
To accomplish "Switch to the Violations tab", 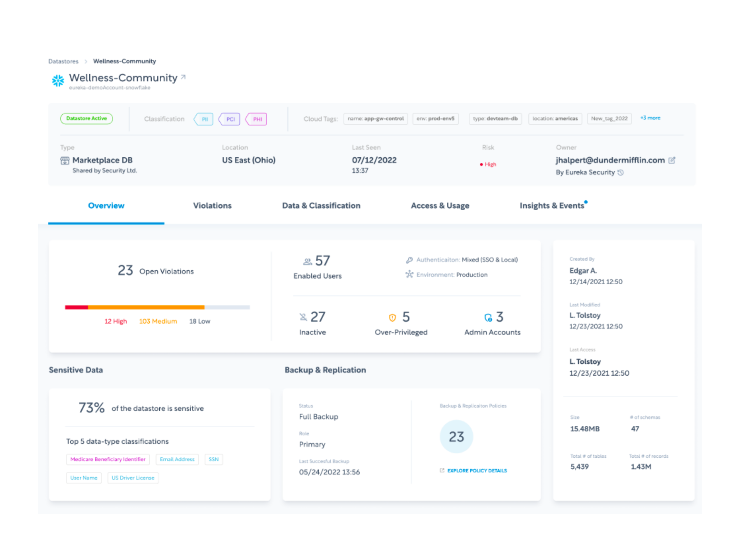I will [x=212, y=206].
